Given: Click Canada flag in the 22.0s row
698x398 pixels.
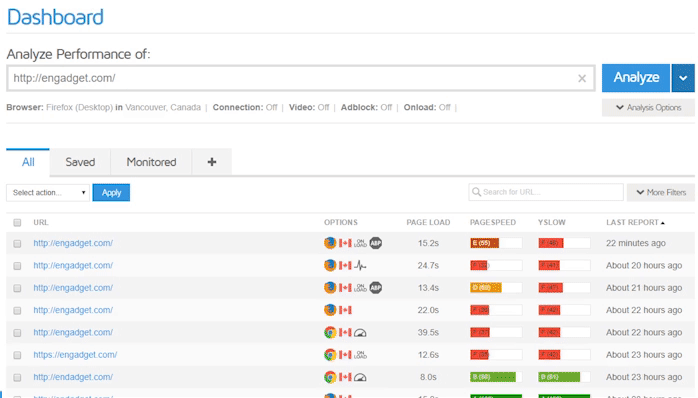Looking at the screenshot, I should point(345,310).
